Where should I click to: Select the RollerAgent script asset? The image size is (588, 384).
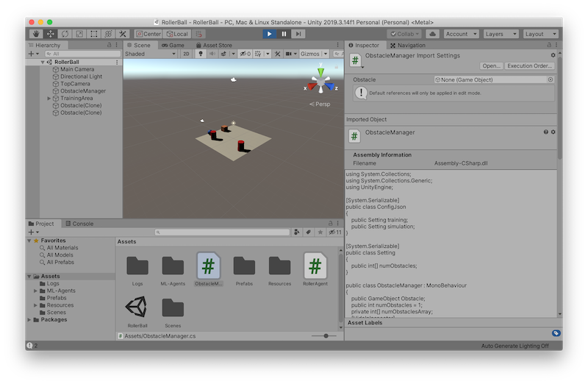[315, 269]
